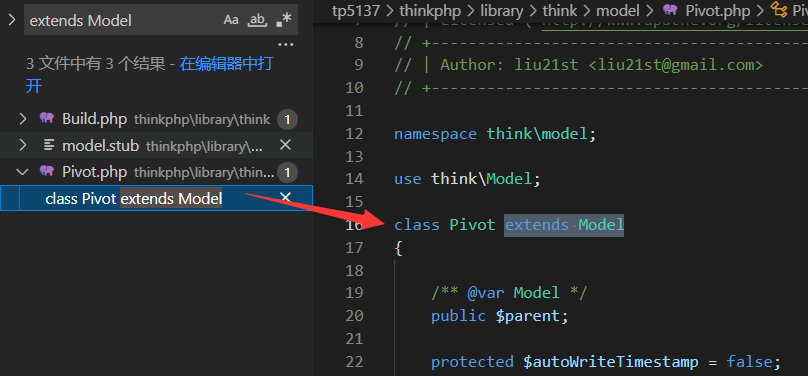Toggle Match Whole Word option
Viewport: 808px width, 376px height.
[x=257, y=20]
